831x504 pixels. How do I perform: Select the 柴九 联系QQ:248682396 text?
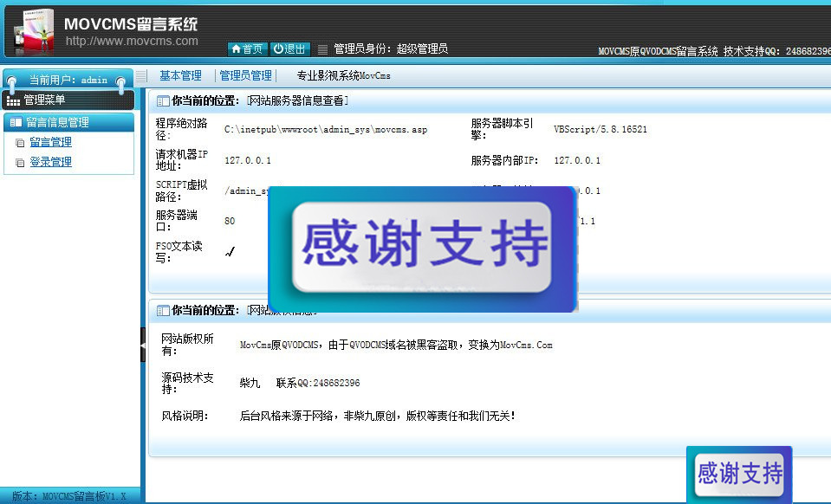click(300, 383)
